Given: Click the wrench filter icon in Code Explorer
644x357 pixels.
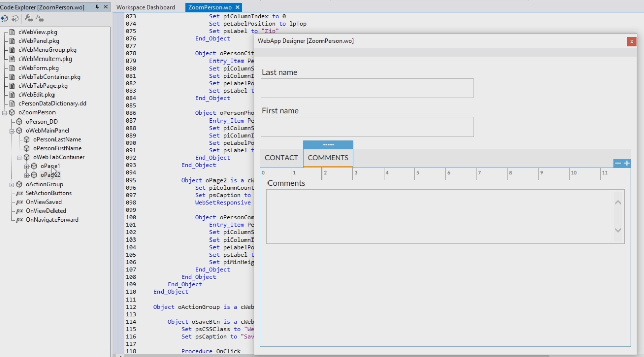Looking at the screenshot, I should pos(29,19).
